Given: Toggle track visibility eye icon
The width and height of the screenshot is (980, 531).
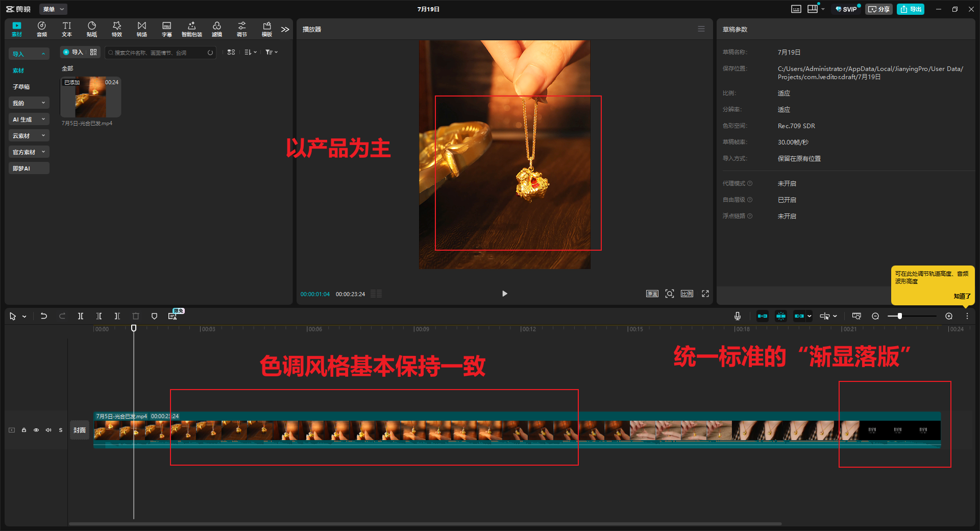Looking at the screenshot, I should 36,430.
